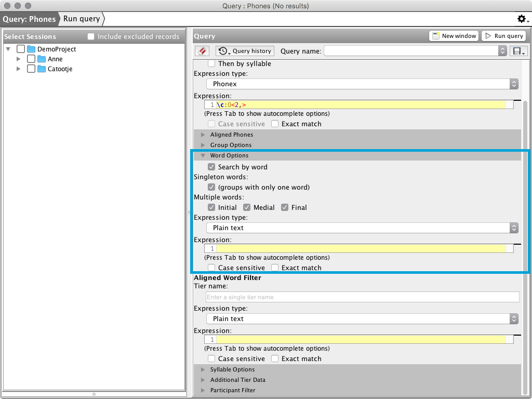Click the eraser clear-query icon
Viewport: 532px width, 399px height.
202,51
